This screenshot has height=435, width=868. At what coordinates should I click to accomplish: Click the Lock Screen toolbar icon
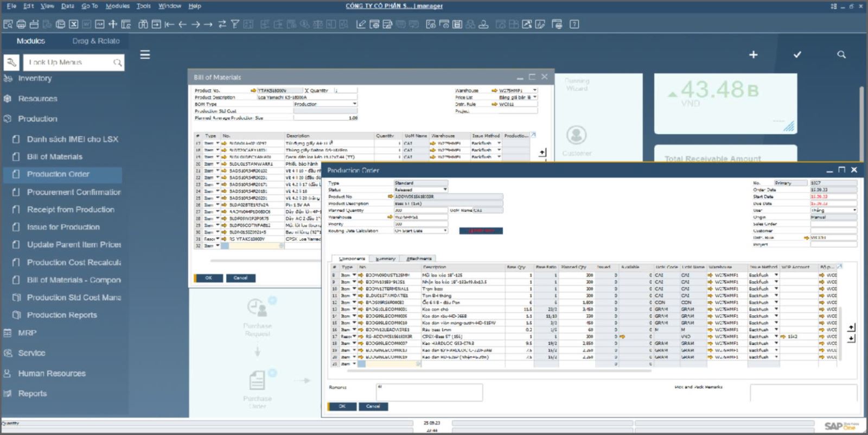pyautogui.click(x=126, y=24)
